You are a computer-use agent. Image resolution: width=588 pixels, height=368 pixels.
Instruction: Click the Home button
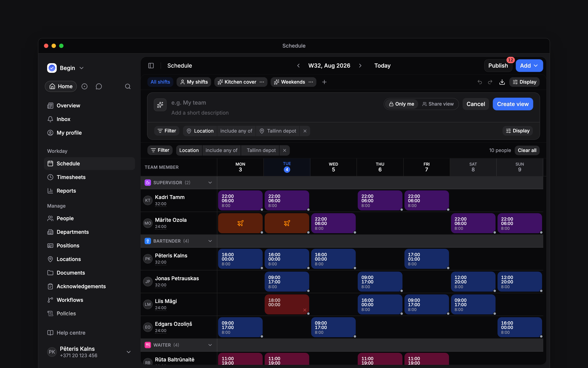(61, 86)
